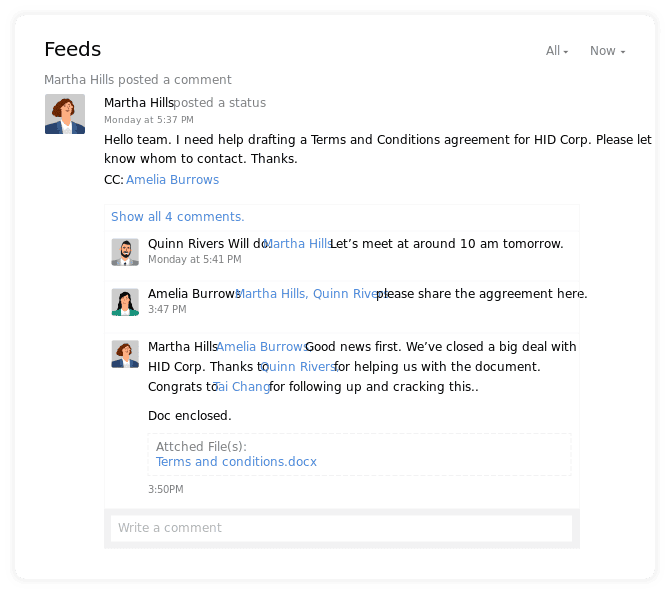Click Martha Hills' small avatar in last comment
Image resolution: width=670 pixels, height=594 pixels.
125,354
